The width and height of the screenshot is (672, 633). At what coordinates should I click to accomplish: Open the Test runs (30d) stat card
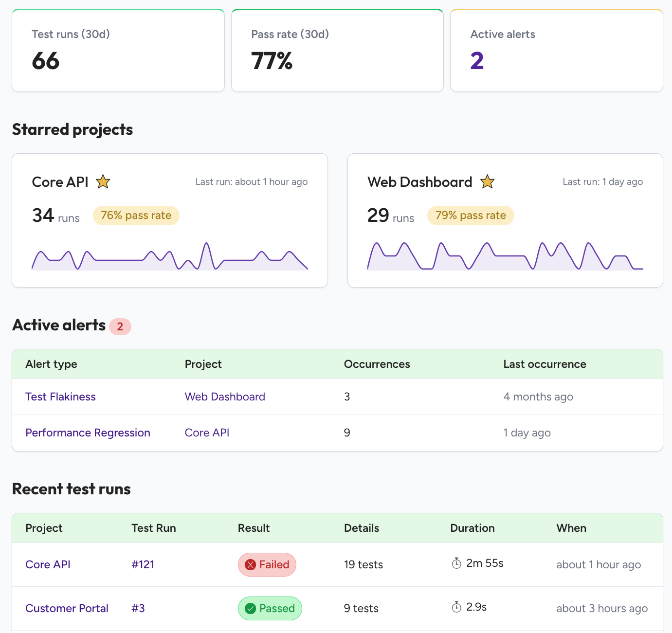pyautogui.click(x=118, y=50)
